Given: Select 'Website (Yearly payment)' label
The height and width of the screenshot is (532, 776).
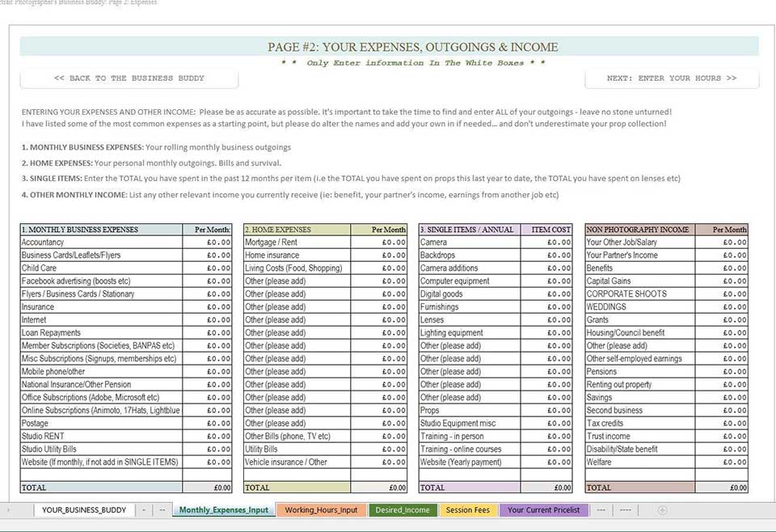Looking at the screenshot, I should pos(461,462).
